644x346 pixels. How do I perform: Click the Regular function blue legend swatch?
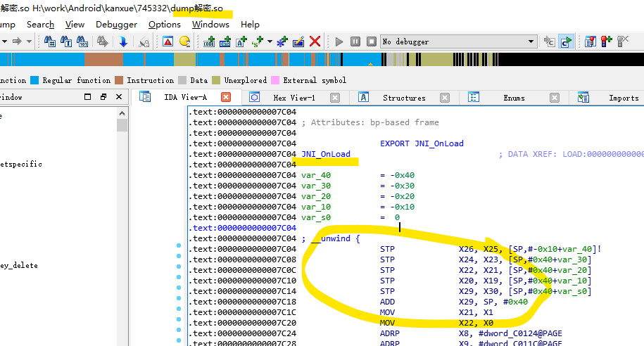(34, 80)
